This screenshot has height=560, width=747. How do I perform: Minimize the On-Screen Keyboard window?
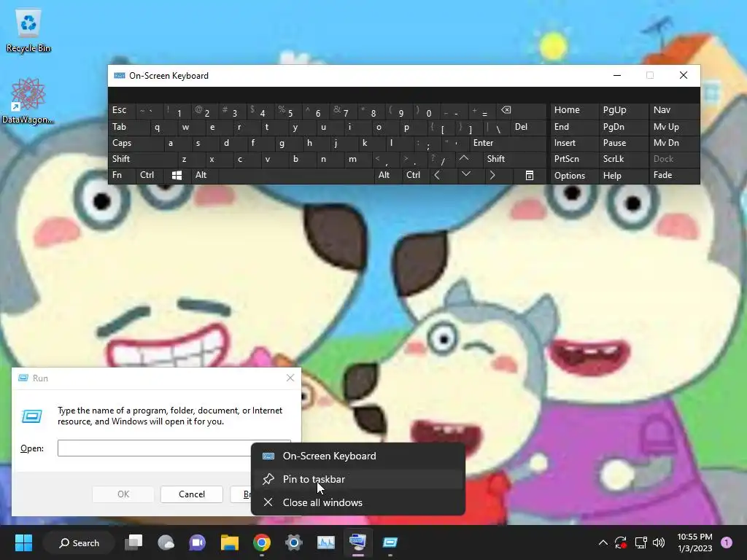[x=617, y=75]
